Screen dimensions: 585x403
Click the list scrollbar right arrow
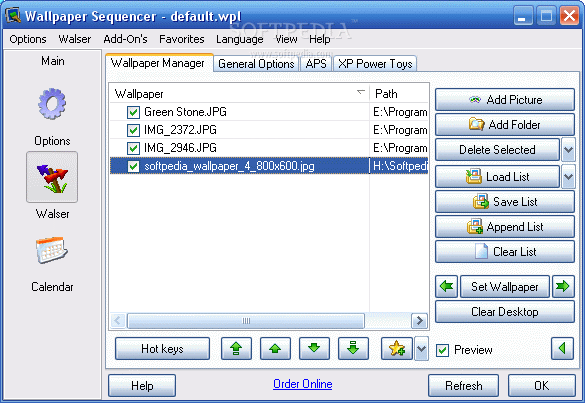point(419,321)
